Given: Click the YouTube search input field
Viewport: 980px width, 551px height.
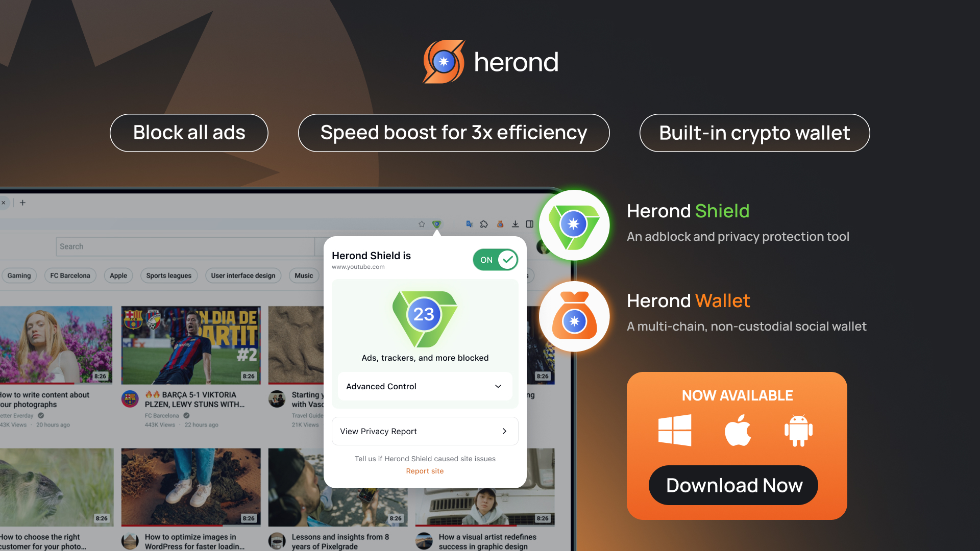Looking at the screenshot, I should pos(188,245).
